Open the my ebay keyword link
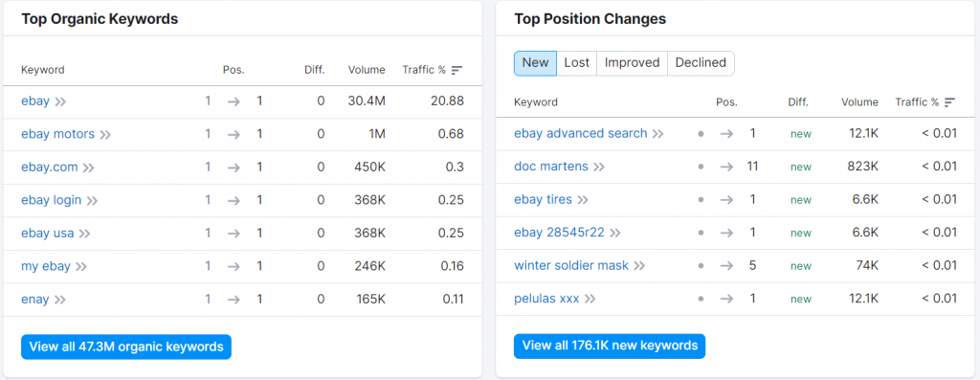The width and height of the screenshot is (980, 380). click(46, 267)
